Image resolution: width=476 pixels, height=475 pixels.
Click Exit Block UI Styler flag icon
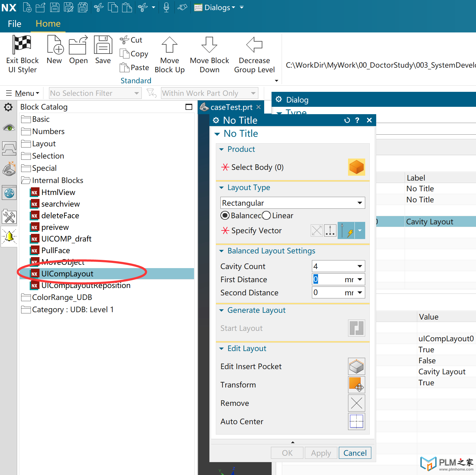21,44
